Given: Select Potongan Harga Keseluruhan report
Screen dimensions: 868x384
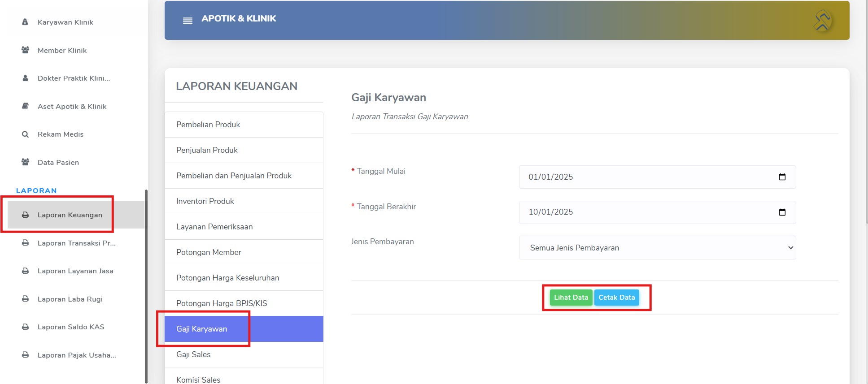Looking at the screenshot, I should pyautogui.click(x=244, y=278).
